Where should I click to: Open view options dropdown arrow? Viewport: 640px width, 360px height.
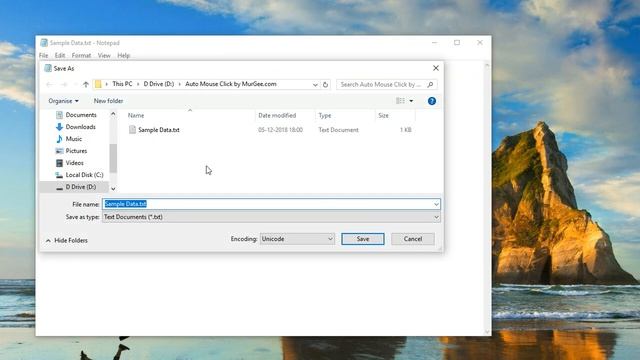click(411, 101)
